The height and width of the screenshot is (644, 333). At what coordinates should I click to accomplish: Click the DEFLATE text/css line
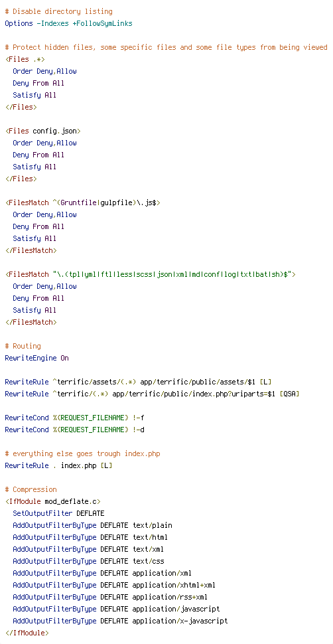(89, 561)
